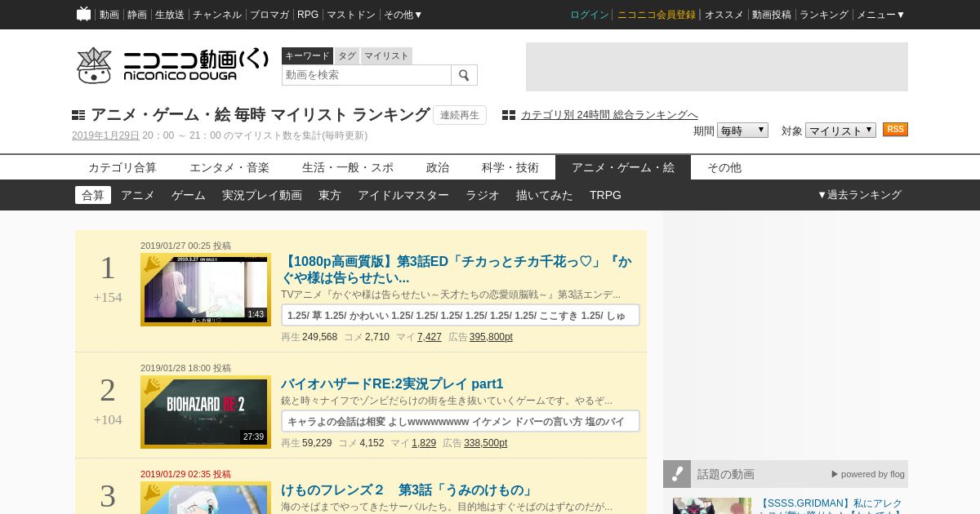
Task: Click the Niconico Douga logo
Action: coord(172,65)
